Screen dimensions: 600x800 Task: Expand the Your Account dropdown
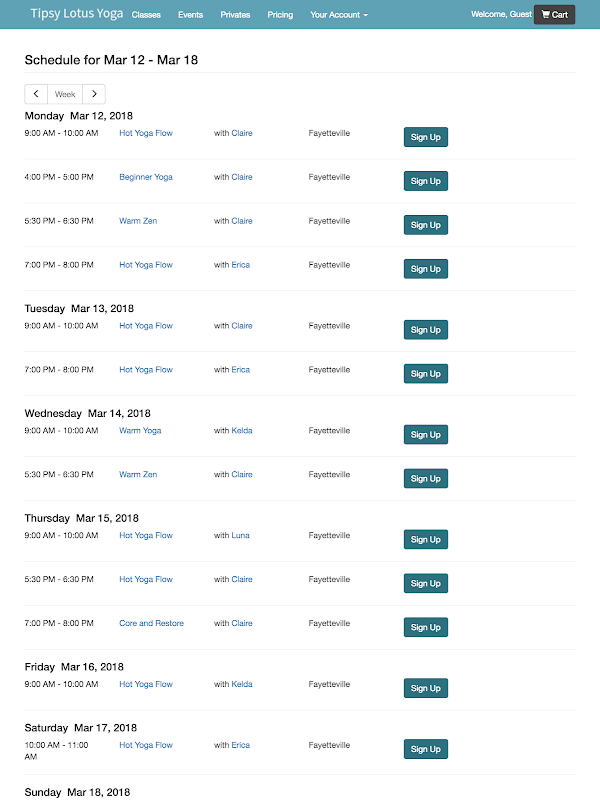click(x=339, y=15)
